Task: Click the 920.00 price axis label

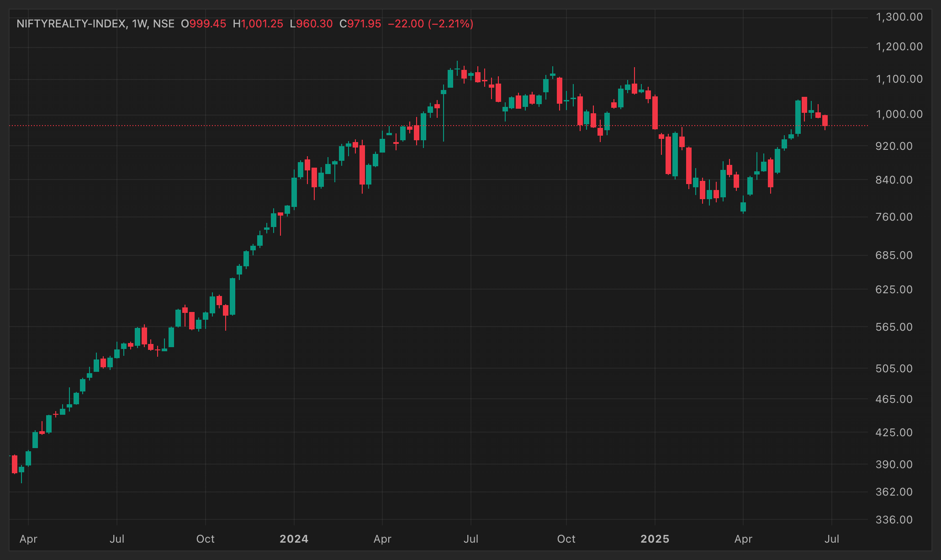Action: (x=894, y=146)
